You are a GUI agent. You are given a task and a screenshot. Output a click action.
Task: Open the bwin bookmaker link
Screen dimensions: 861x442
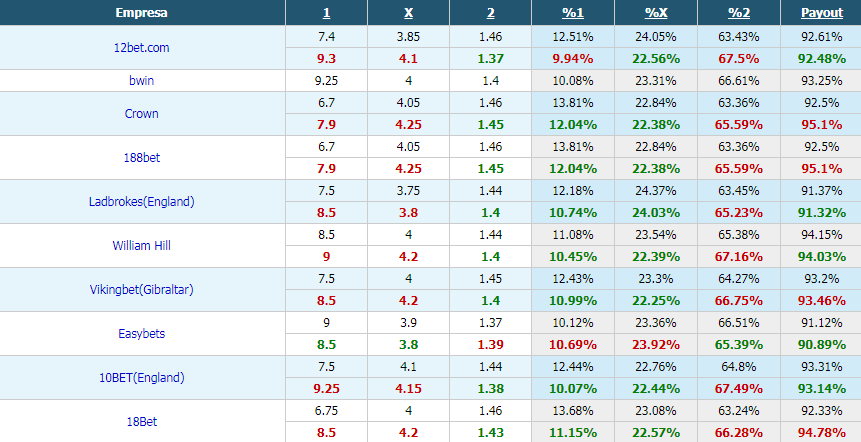[x=142, y=81]
